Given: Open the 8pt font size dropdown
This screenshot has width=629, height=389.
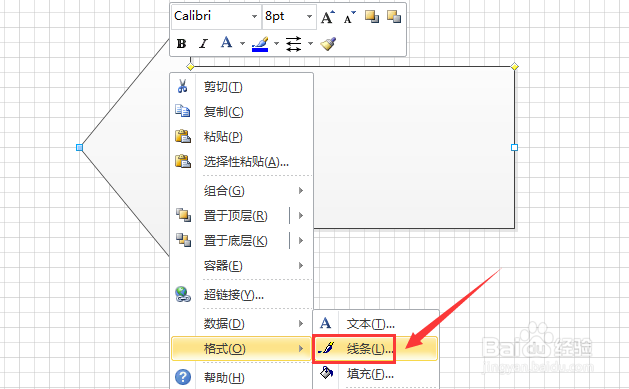Looking at the screenshot, I should [309, 16].
